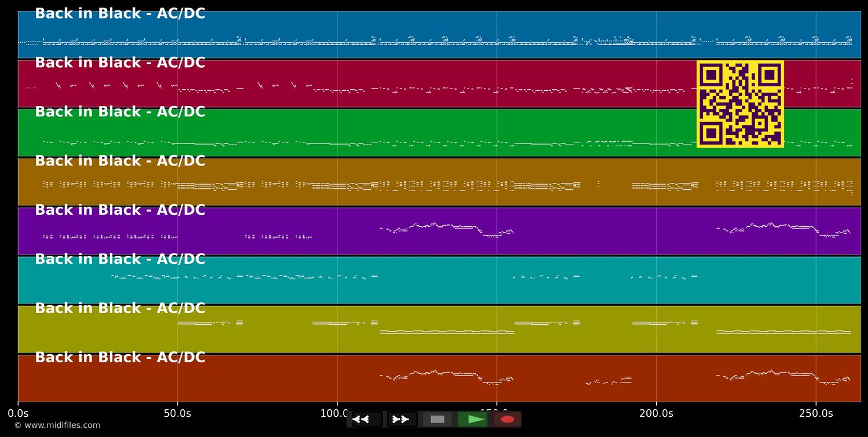Select the brown-orange track's Back in Black label
This screenshot has height=437, width=868.
coord(120,161)
